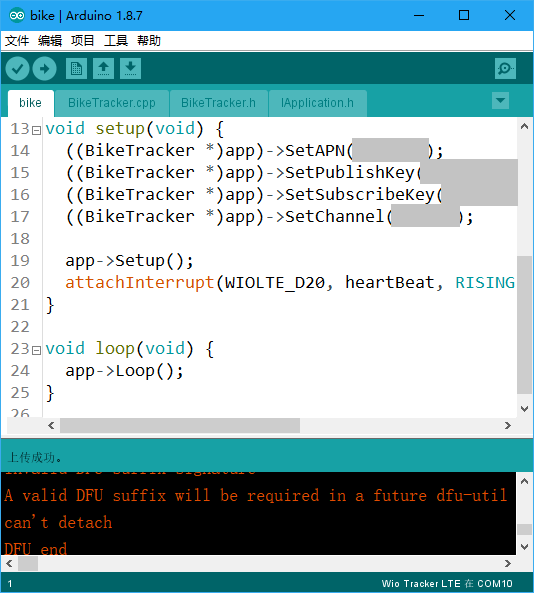Click the Save sketch down-arrow icon
534x593 pixels.
point(130,69)
